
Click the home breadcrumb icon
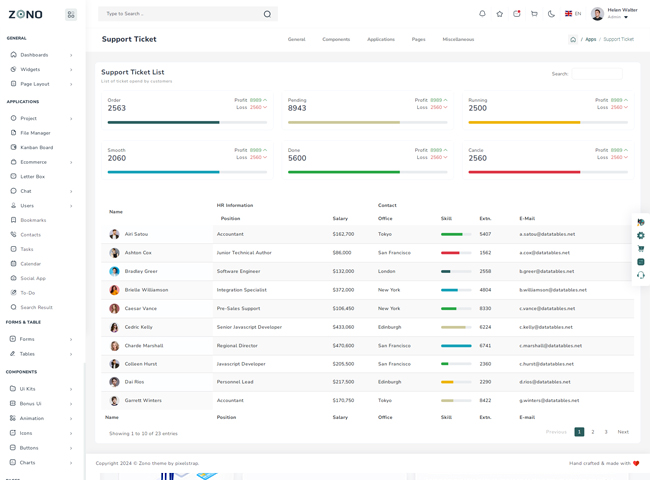coord(573,40)
